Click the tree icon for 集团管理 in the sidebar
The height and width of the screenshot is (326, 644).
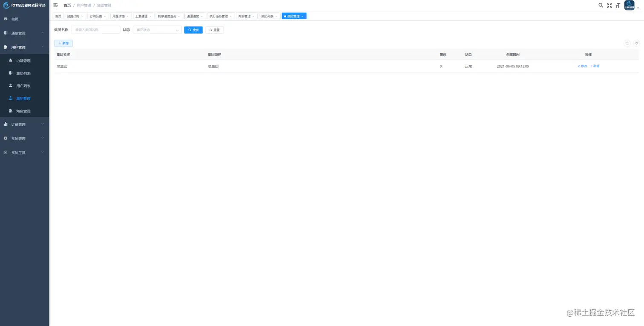11,98
